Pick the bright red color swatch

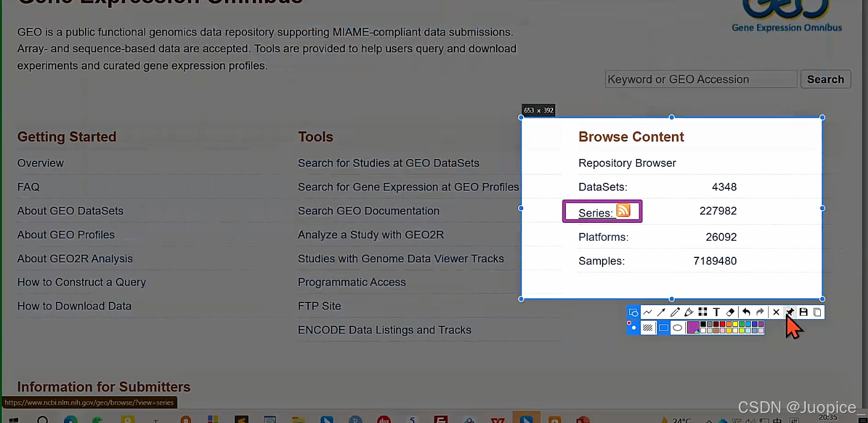[x=723, y=324]
